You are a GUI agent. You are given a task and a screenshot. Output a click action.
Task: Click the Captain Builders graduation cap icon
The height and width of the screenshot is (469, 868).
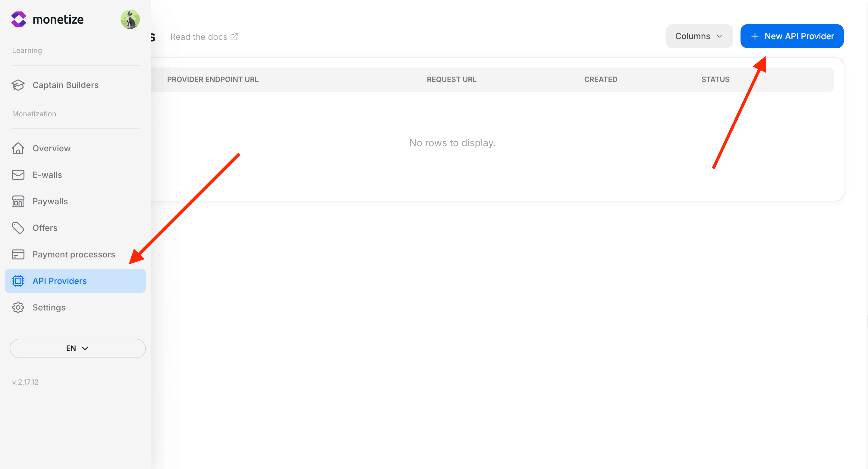[18, 85]
